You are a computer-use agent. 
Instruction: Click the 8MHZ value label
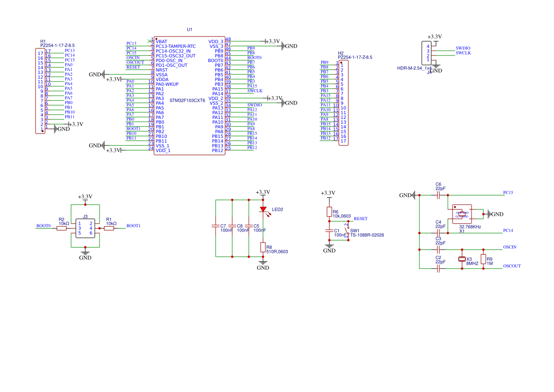coord(472,264)
